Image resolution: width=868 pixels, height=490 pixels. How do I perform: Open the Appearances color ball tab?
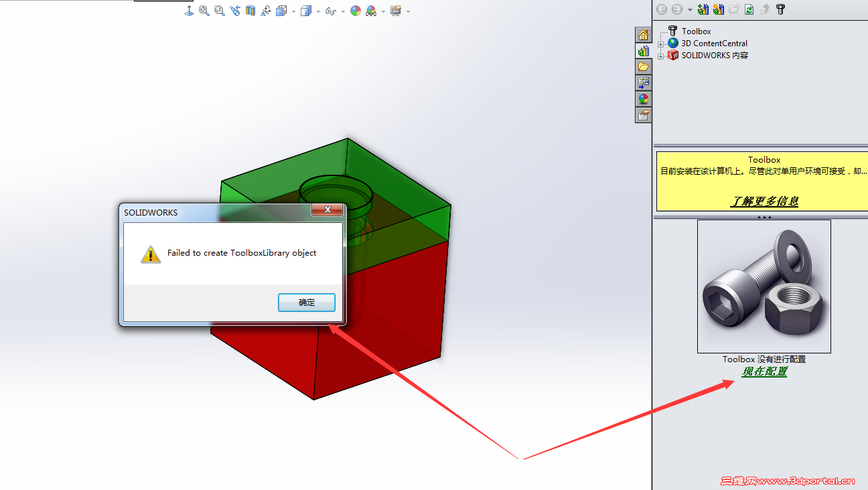(x=643, y=99)
